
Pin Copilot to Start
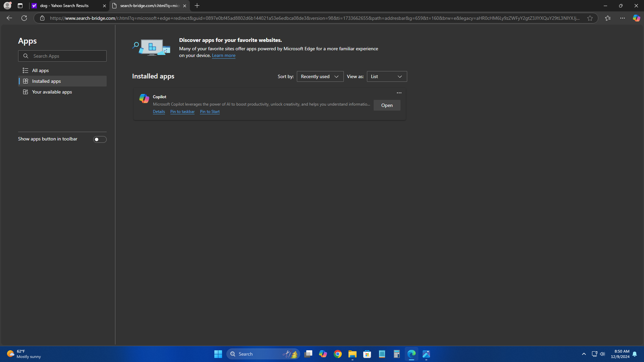tap(210, 112)
